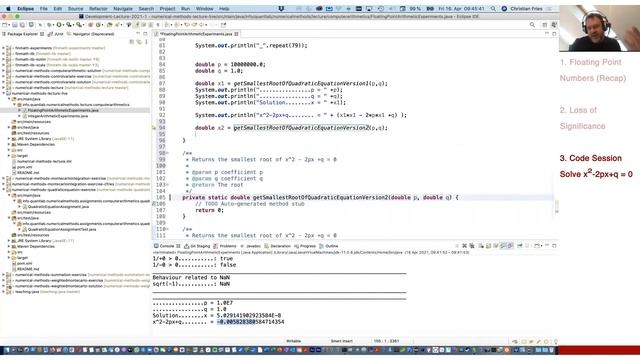Click the Save All toolbar icon
The image size is (640, 360).
tap(22, 25)
